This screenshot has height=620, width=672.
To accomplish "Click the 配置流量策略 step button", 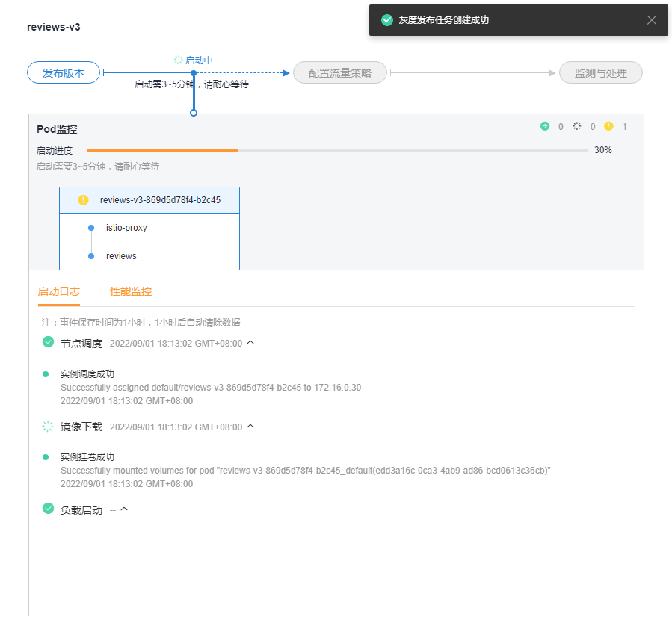I will click(340, 73).
